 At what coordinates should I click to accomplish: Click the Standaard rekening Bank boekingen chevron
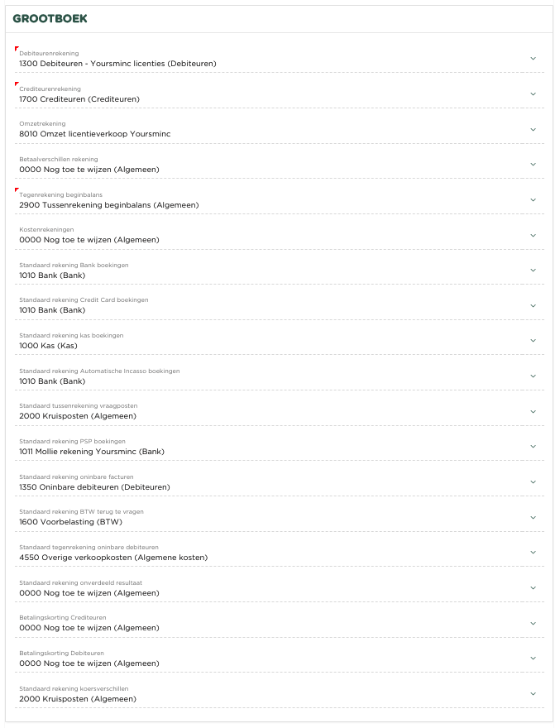[x=533, y=271]
